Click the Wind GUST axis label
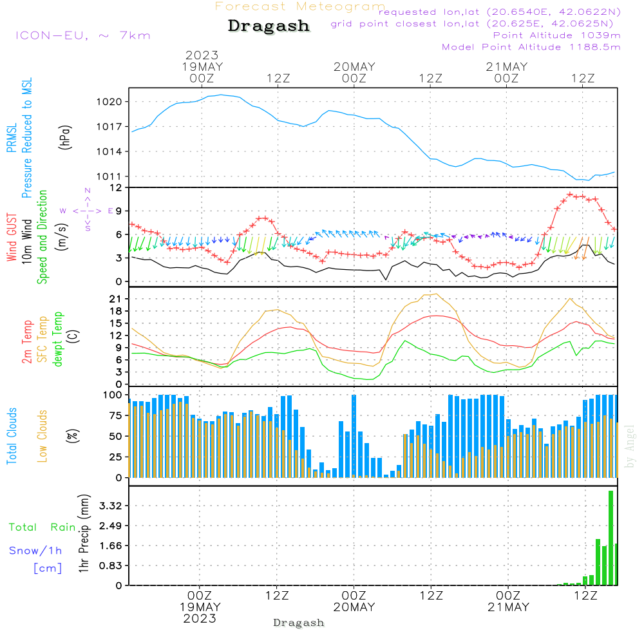 click(x=12, y=238)
